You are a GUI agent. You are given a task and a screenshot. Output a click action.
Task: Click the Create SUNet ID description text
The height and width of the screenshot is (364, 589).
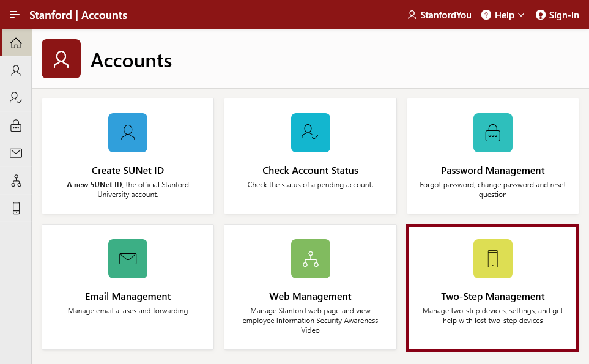click(x=128, y=189)
